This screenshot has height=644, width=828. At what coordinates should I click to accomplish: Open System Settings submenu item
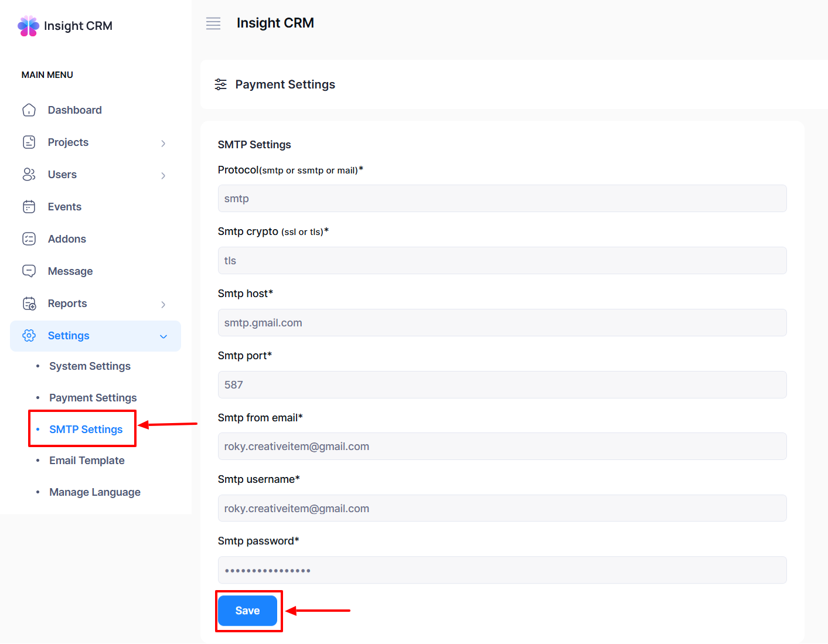[x=90, y=366]
